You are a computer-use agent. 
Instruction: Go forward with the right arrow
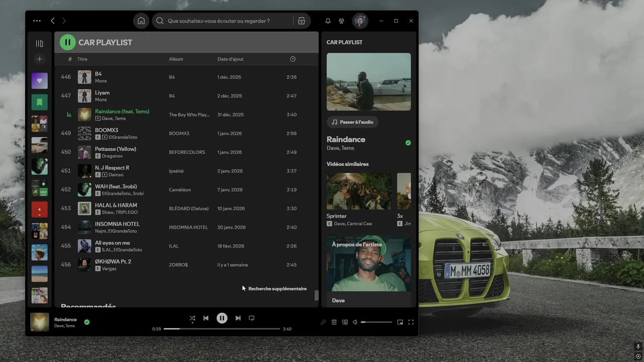64,21
